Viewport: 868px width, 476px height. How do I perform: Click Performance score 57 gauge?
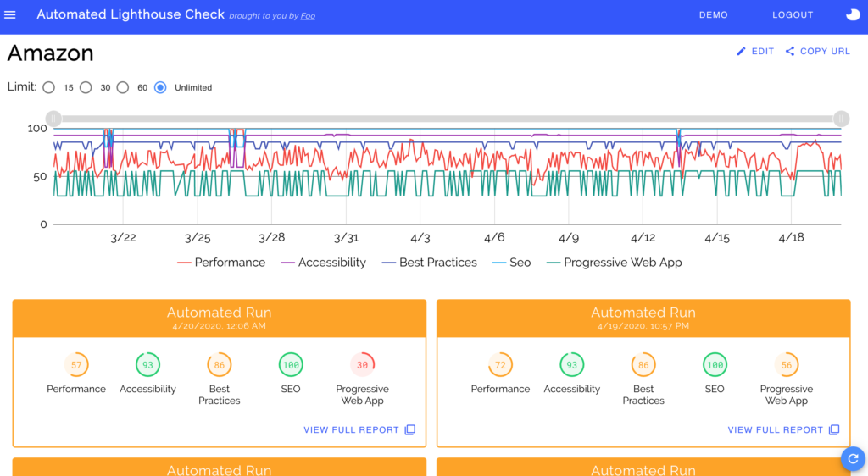click(76, 365)
